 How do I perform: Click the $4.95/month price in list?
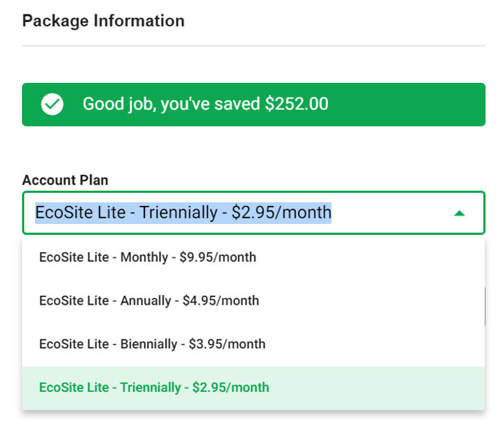221,301
